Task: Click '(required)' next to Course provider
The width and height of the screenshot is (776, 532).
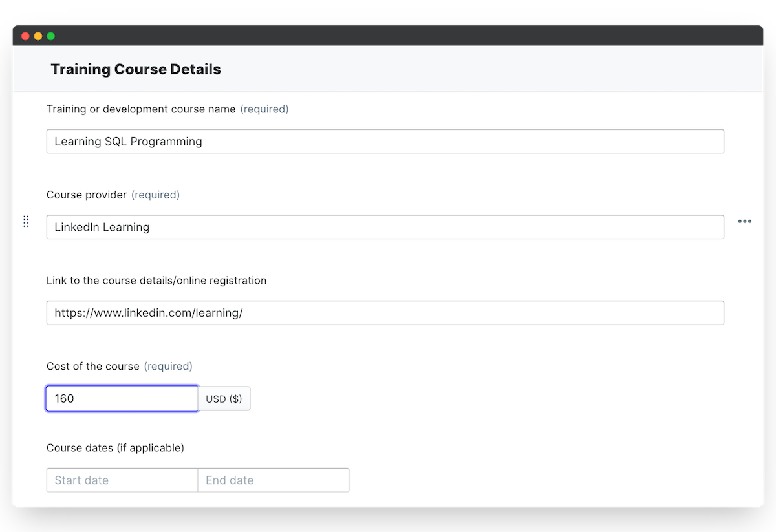Action: point(155,195)
